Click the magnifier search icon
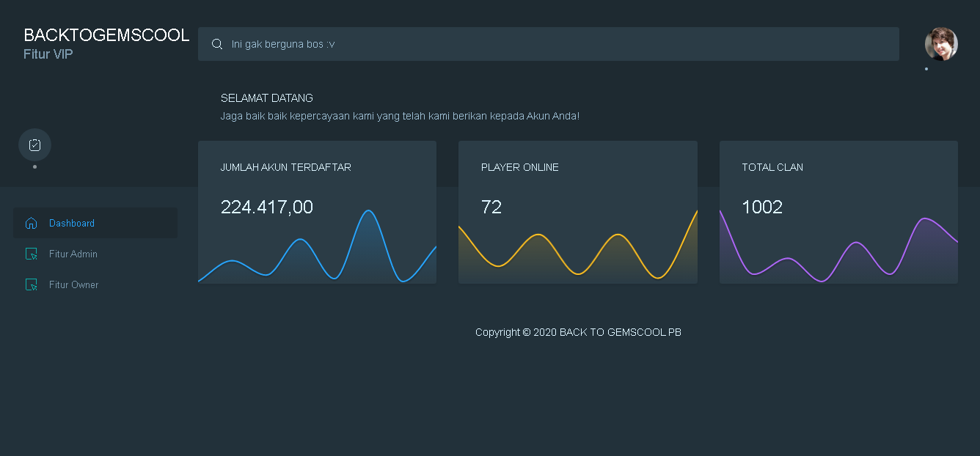 tap(217, 44)
